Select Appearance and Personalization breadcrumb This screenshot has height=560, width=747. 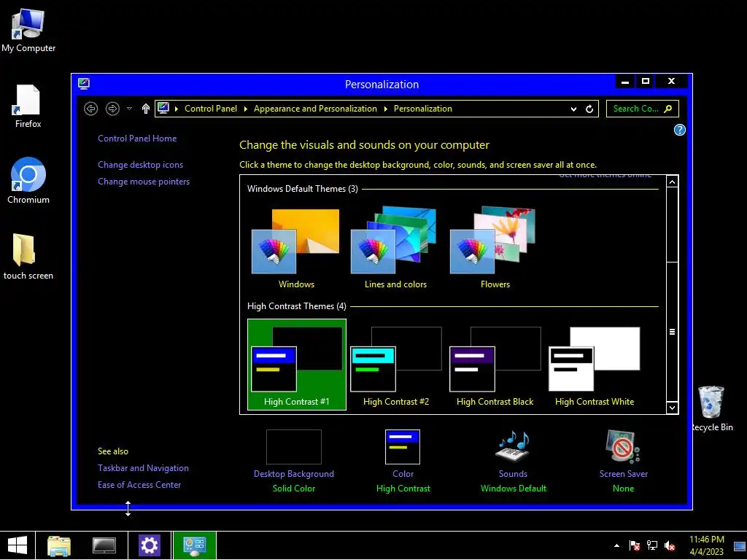[x=315, y=109]
